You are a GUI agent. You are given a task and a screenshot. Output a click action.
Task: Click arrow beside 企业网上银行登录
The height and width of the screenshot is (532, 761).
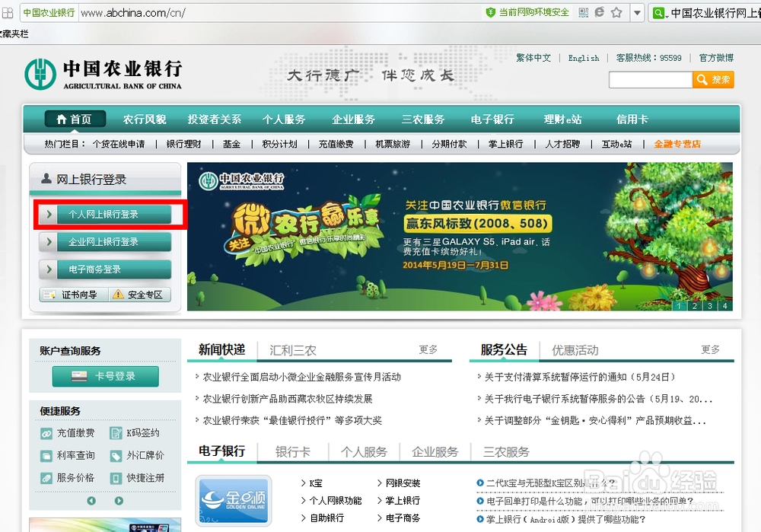coord(49,242)
